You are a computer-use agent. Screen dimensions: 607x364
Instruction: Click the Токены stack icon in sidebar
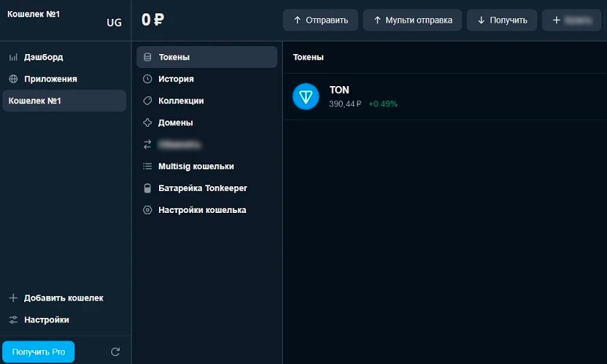pos(147,57)
